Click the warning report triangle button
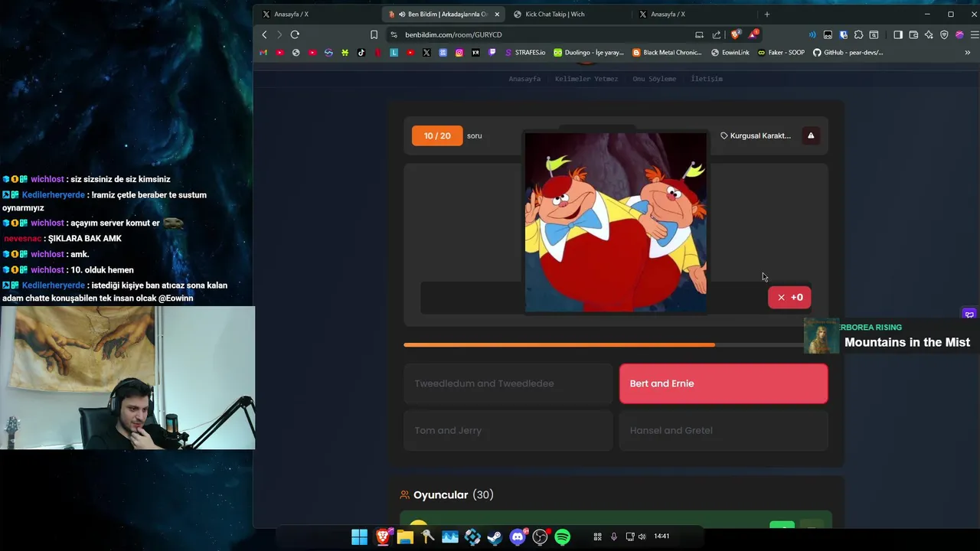980x551 pixels. 811,135
